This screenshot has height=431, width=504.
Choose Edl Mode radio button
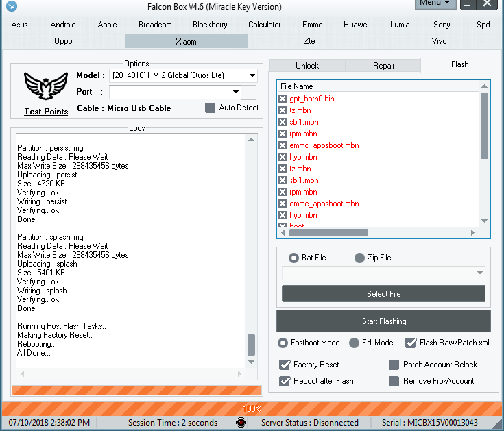tap(354, 343)
